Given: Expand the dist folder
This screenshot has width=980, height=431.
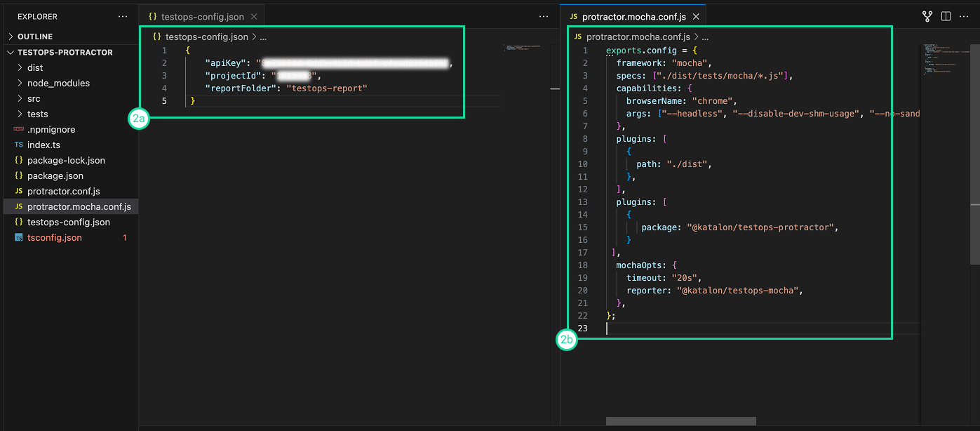Looking at the screenshot, I should pyautogui.click(x=35, y=67).
